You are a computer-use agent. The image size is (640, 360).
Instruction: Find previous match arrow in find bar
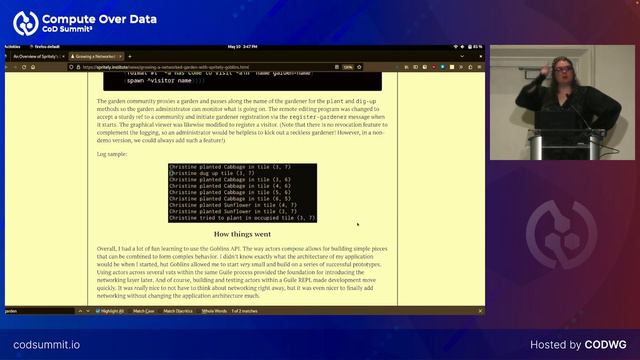click(80, 311)
